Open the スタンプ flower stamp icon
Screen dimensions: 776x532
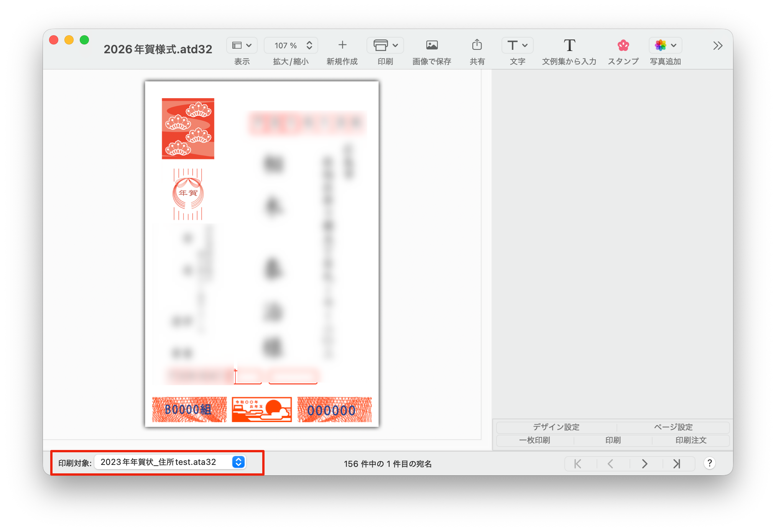[623, 45]
